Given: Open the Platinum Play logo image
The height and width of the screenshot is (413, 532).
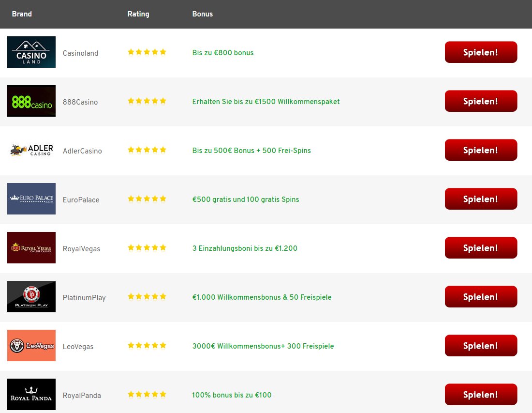Looking at the screenshot, I should [x=31, y=296].
